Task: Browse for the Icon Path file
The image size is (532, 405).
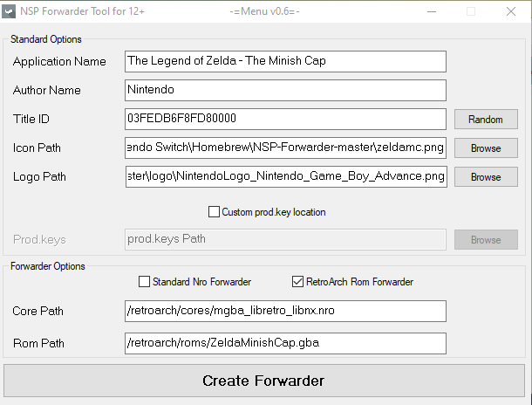Action: point(486,148)
